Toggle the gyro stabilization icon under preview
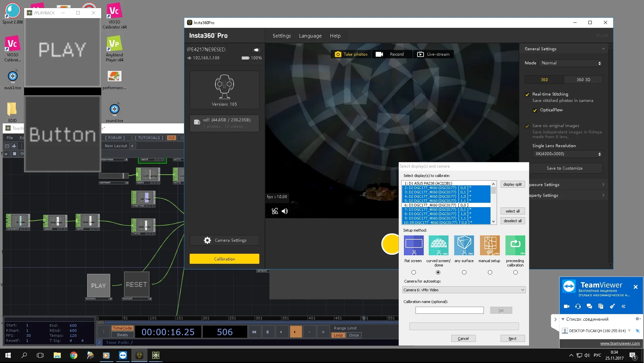 click(x=275, y=211)
